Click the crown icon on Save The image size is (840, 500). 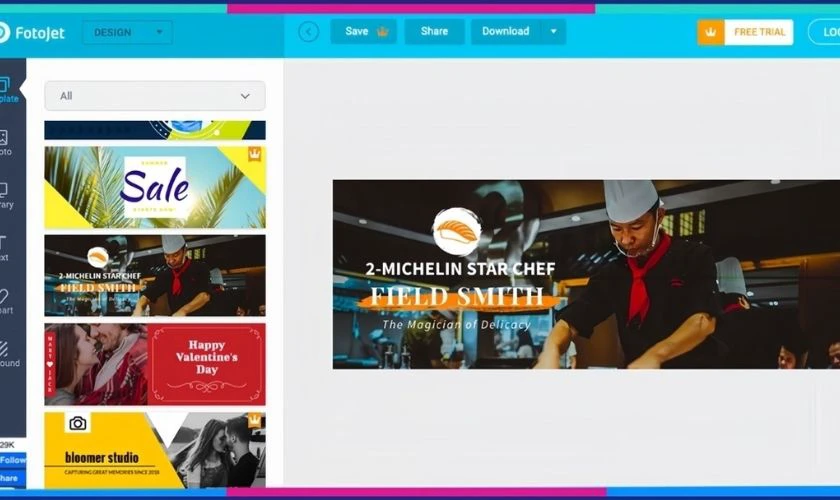tap(382, 32)
